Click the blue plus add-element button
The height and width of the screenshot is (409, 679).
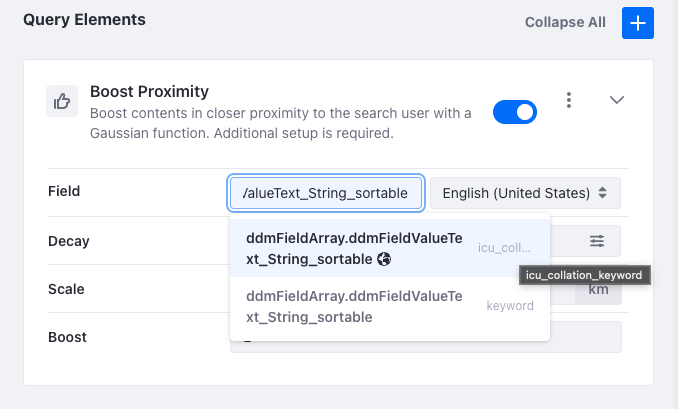point(638,22)
